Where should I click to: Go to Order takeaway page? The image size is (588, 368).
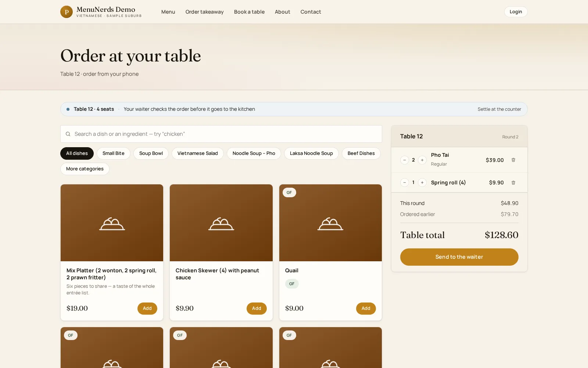point(205,12)
